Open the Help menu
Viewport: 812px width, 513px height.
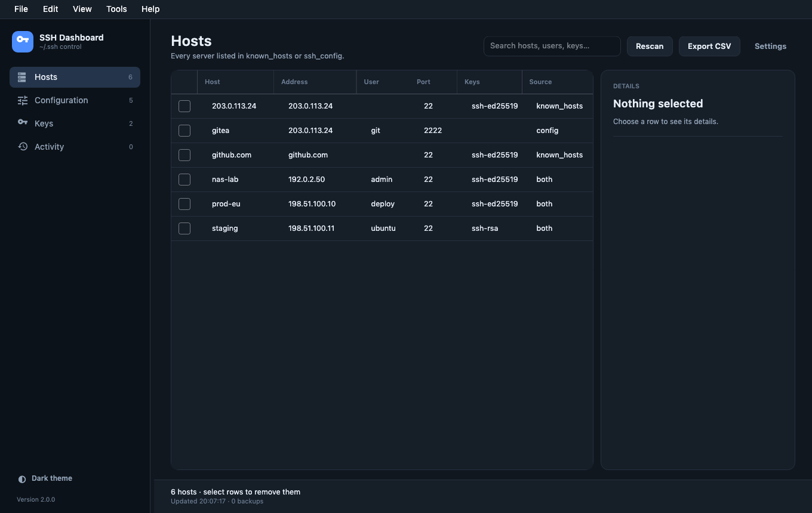click(x=150, y=9)
